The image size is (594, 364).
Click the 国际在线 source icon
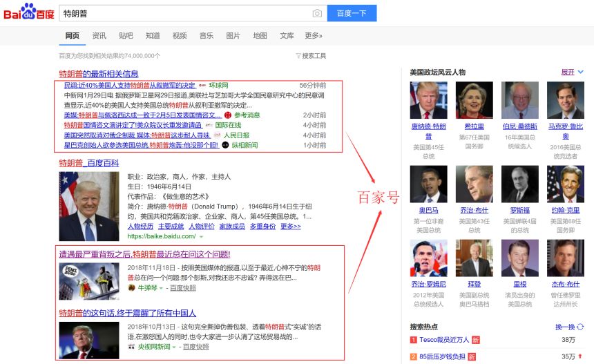click(209, 125)
